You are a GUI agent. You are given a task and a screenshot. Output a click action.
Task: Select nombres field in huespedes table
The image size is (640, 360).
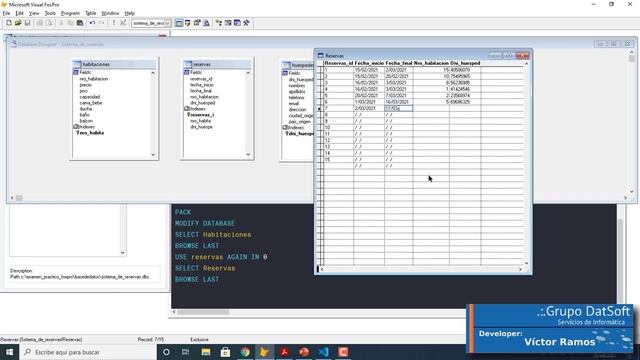297,86
